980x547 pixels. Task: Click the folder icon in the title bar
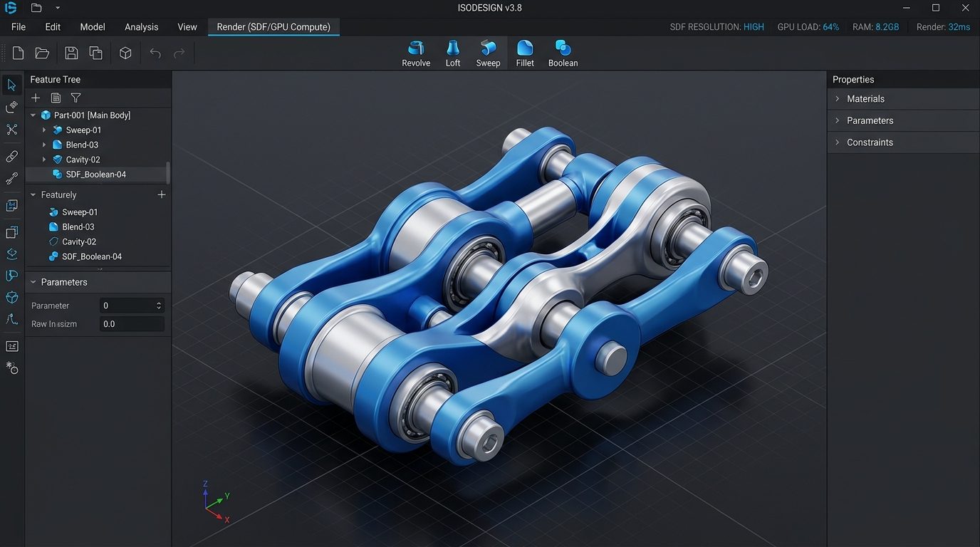point(36,8)
